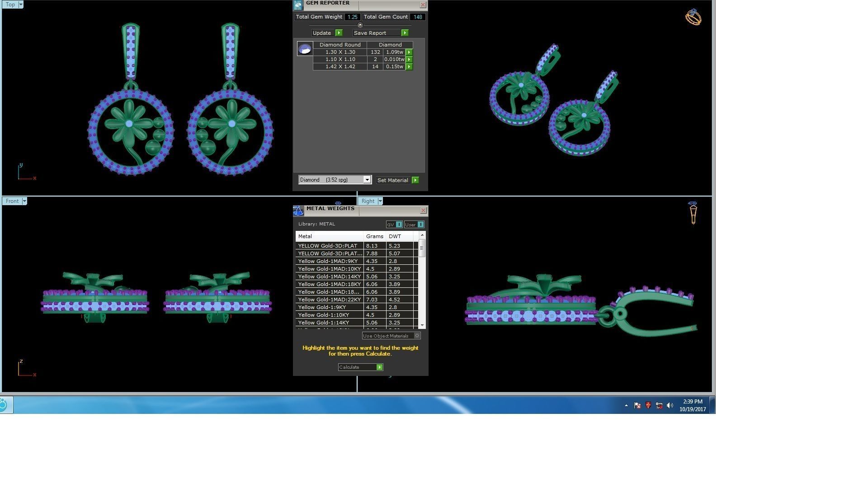Click the Right viewport label
The height and width of the screenshot is (488, 868).
click(368, 201)
